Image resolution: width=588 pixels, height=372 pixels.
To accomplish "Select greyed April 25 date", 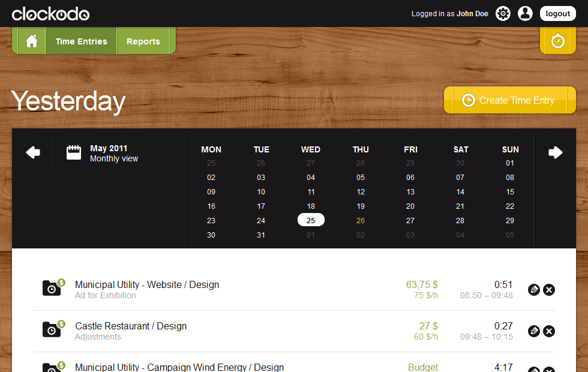I will coord(211,163).
